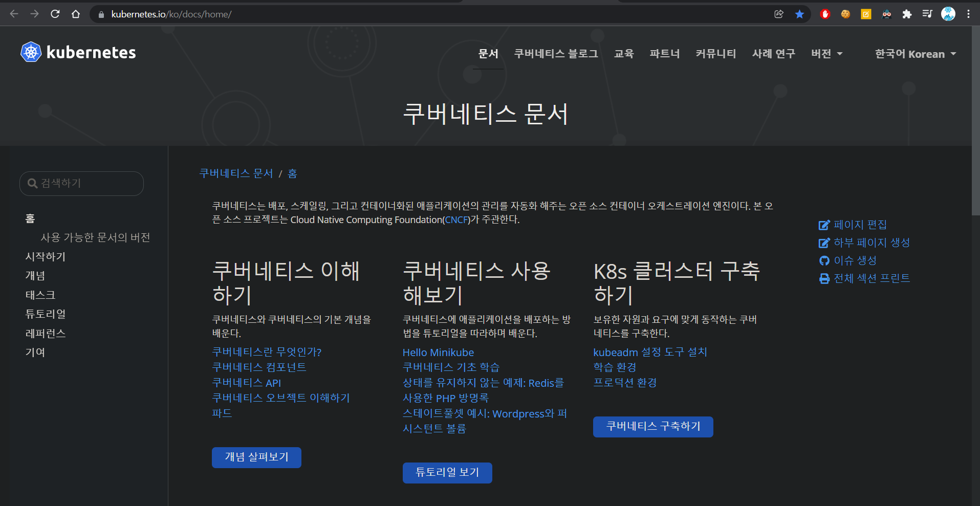The image size is (980, 506).
Task: Click the 개념 살펴보기 button
Action: 256,457
